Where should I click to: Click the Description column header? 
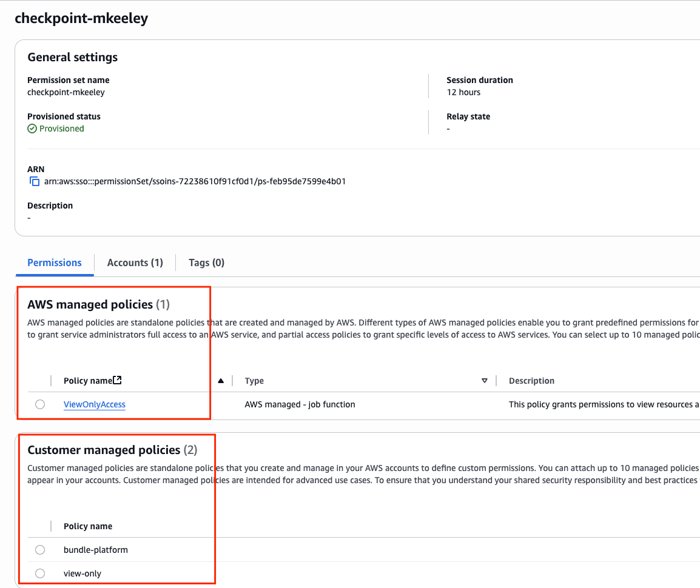pyautogui.click(x=531, y=381)
